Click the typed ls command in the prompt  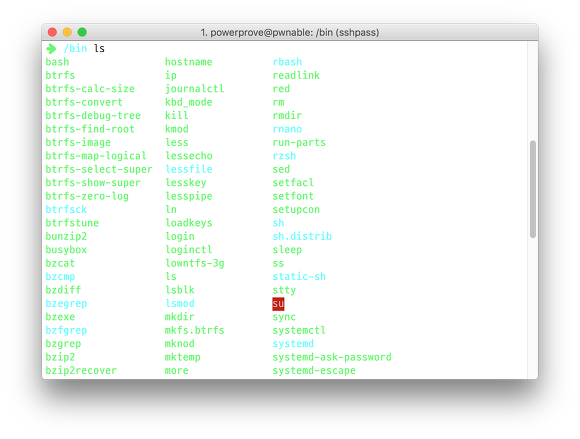pyautogui.click(x=99, y=48)
